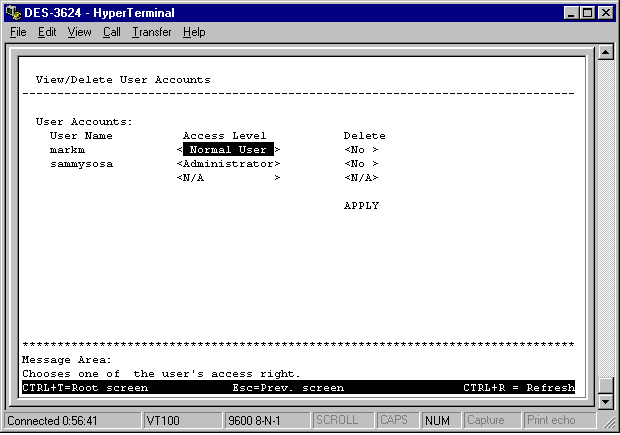Toggle Delete option for markm
Image resolution: width=620 pixels, height=435 pixels.
(x=361, y=150)
